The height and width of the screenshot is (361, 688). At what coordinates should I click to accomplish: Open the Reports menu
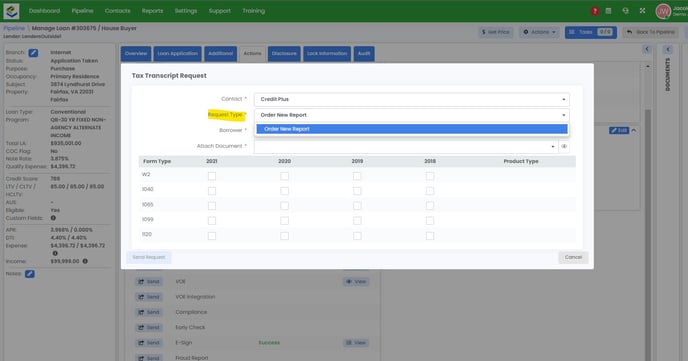point(152,11)
